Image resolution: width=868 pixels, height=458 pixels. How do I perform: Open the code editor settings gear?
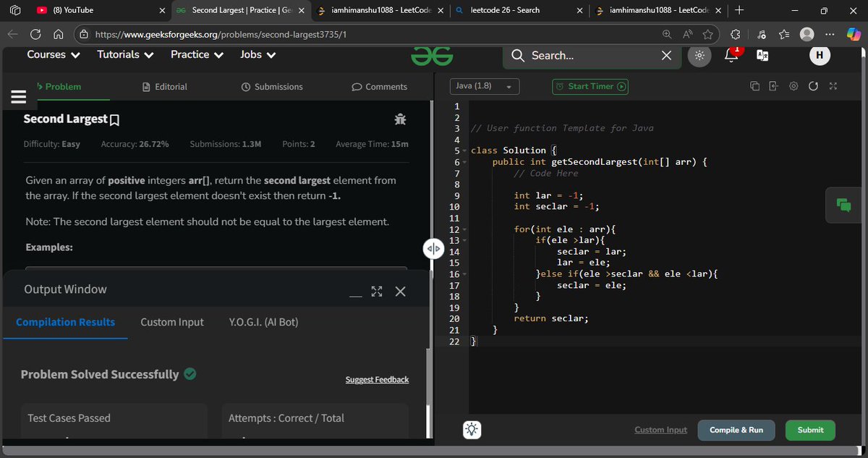pyautogui.click(x=793, y=86)
